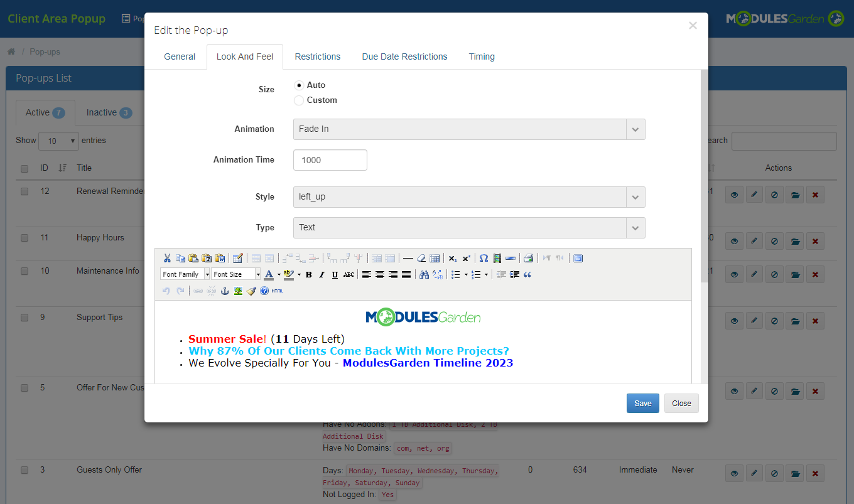Apply bold formatting in the editor toolbar
854x504 pixels.
tap(309, 274)
